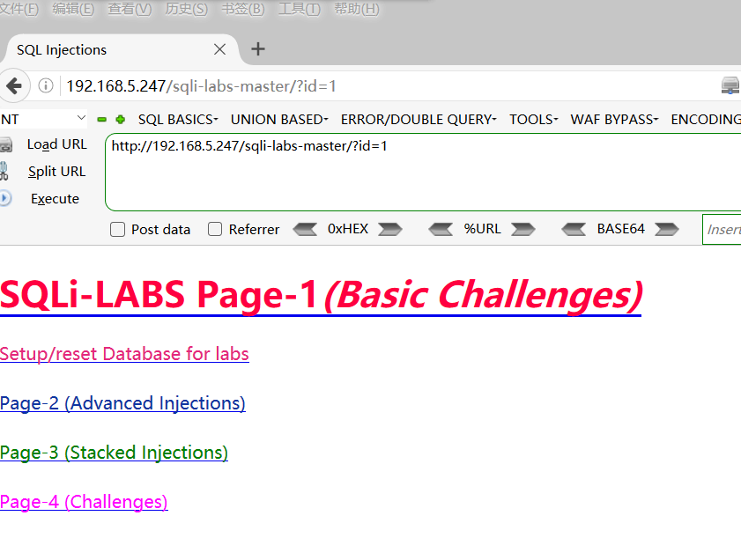Click the Execute play icon
741x560 pixels.
click(5, 198)
